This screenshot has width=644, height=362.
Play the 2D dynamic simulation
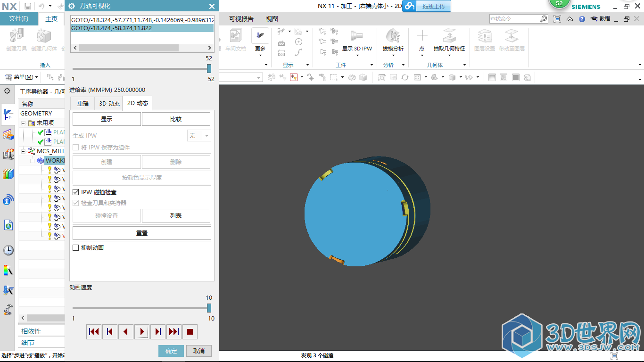pyautogui.click(x=142, y=332)
